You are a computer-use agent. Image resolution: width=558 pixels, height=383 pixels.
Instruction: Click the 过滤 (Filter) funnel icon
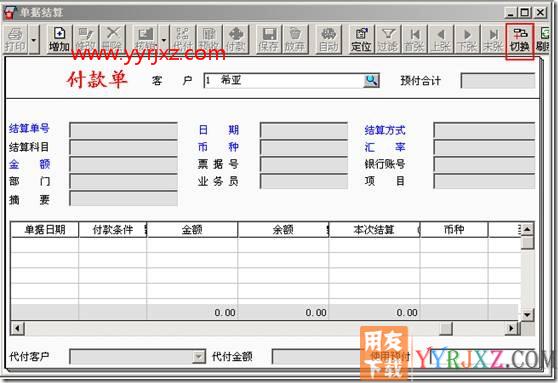tap(388, 39)
